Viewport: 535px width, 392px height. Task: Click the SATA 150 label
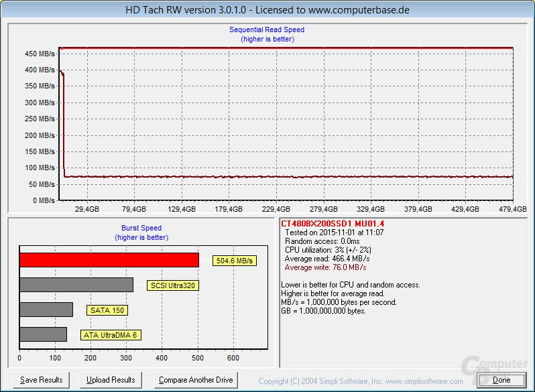107,310
